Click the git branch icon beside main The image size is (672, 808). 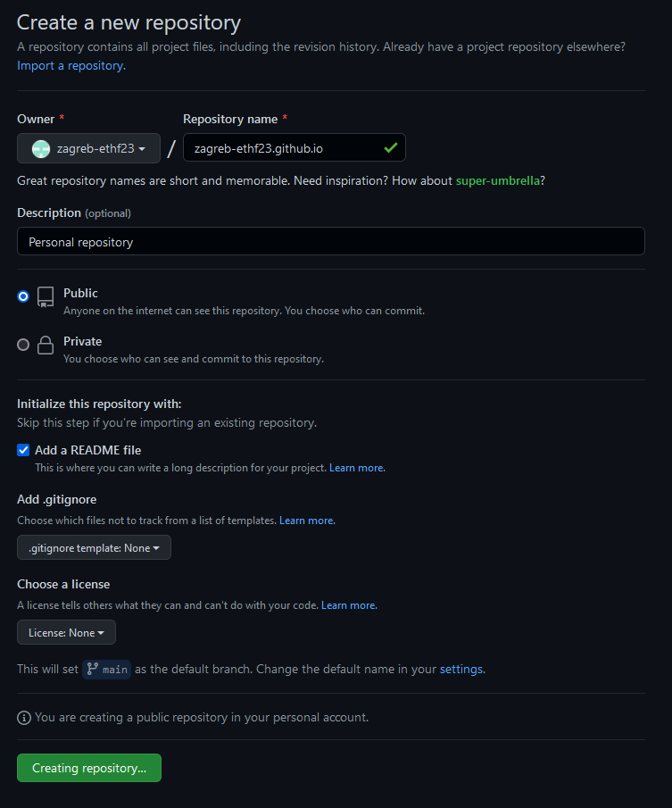[93, 669]
